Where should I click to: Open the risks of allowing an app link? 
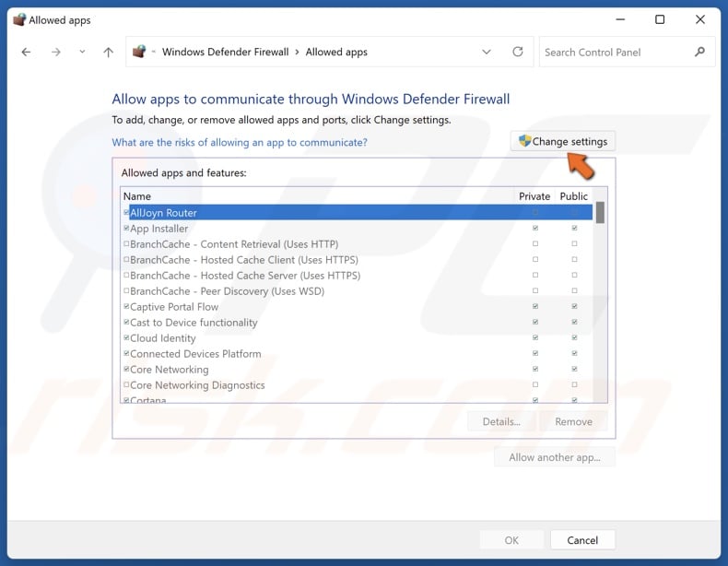(240, 143)
